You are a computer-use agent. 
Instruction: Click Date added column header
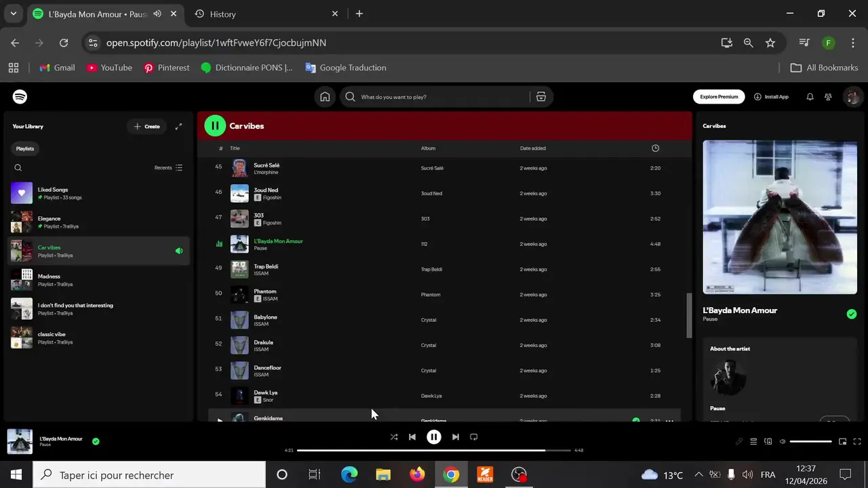point(532,148)
